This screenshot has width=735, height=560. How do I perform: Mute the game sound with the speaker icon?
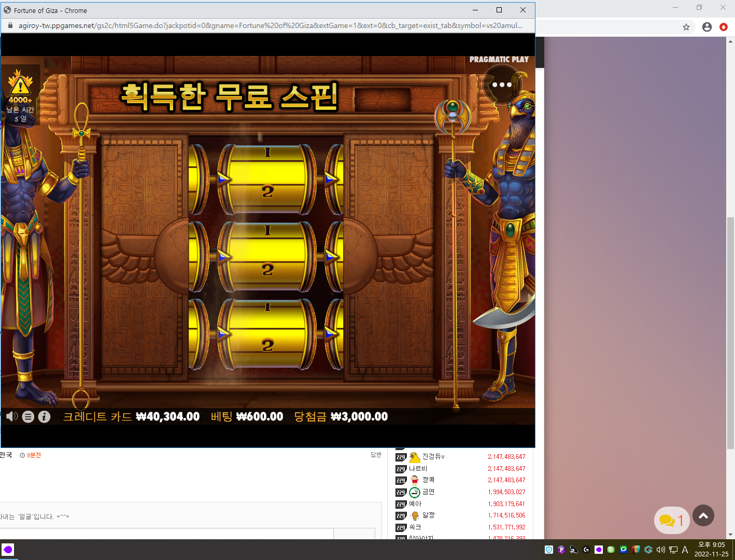coord(12,416)
